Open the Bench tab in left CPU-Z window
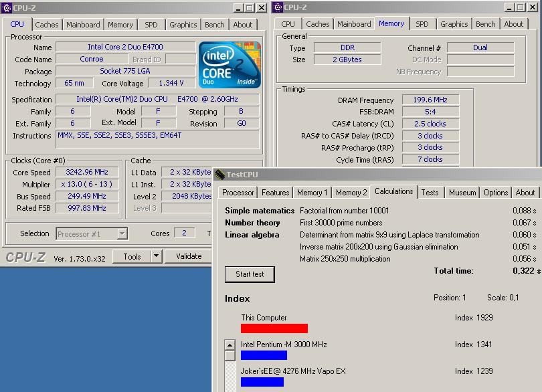The image size is (542, 392). coord(214,25)
